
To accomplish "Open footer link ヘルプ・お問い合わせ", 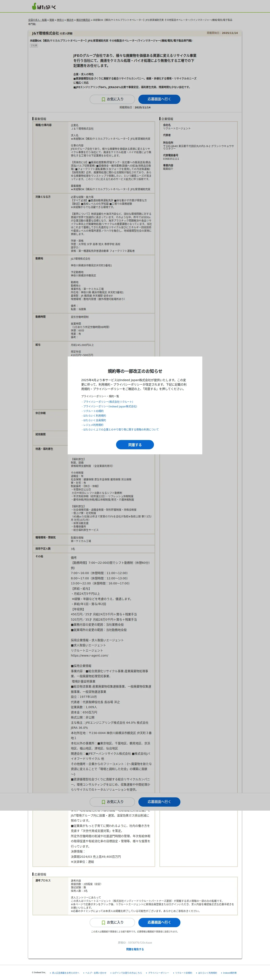I will [96, 973].
